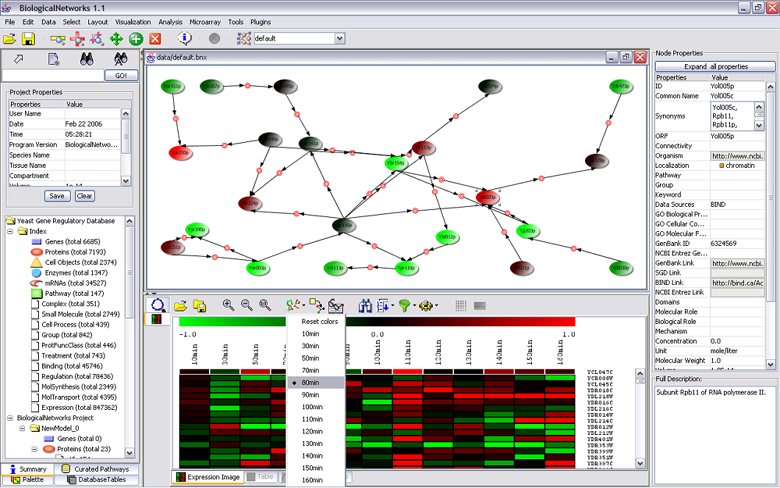Open the BIND Link URL value
This screenshot has width=780, height=488.
pyautogui.click(x=737, y=283)
